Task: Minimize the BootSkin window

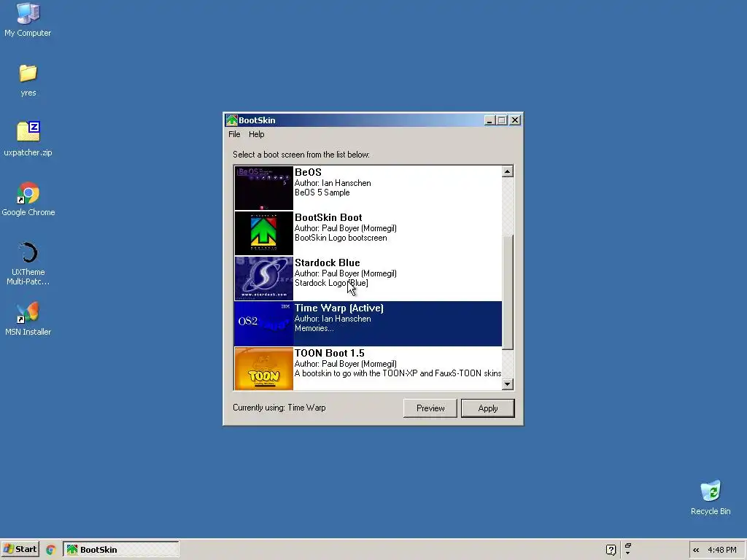Action: pos(489,120)
